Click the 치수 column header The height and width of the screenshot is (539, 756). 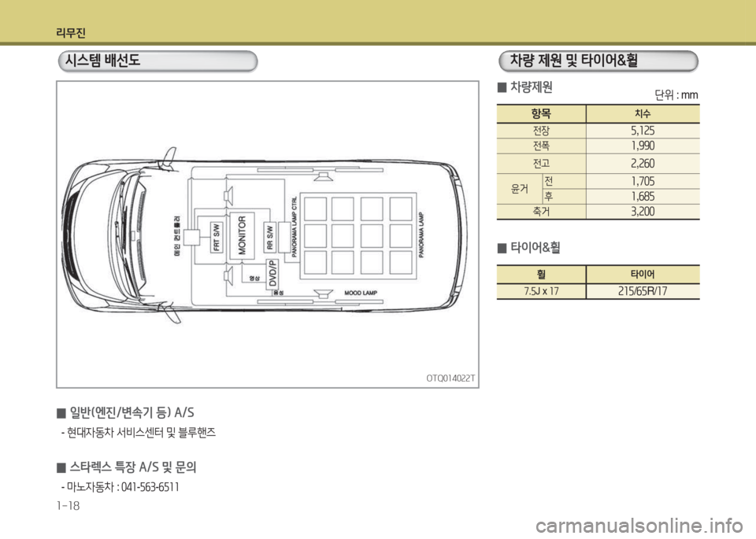643,113
